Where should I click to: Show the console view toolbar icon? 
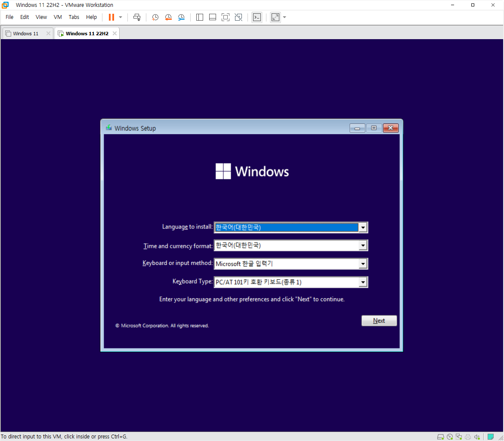click(257, 17)
